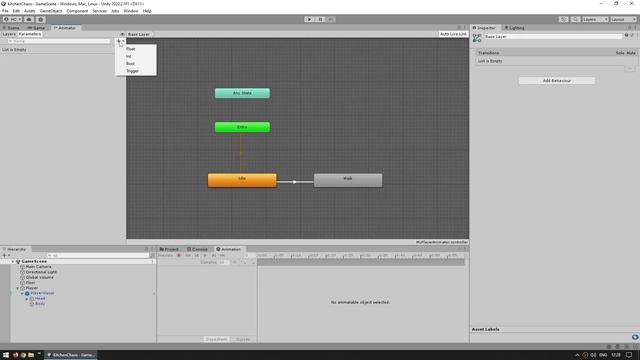Image resolution: width=640 pixels, height=360 pixels.
Task: Switch to the Scene tab
Action: pyautogui.click(x=11, y=28)
